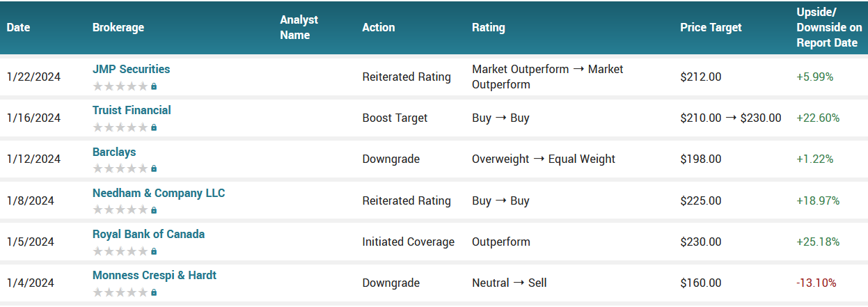Open the JMP Securities brokerage link
868x307 pixels.
point(131,70)
